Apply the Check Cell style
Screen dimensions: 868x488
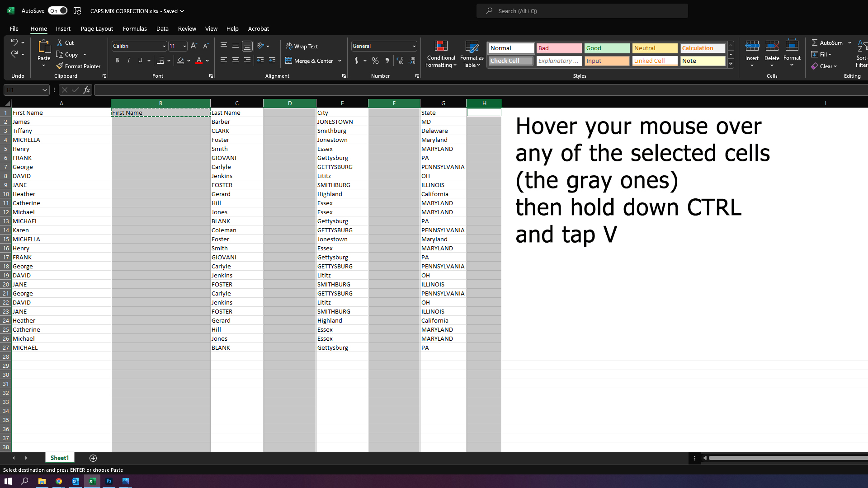[x=511, y=61]
